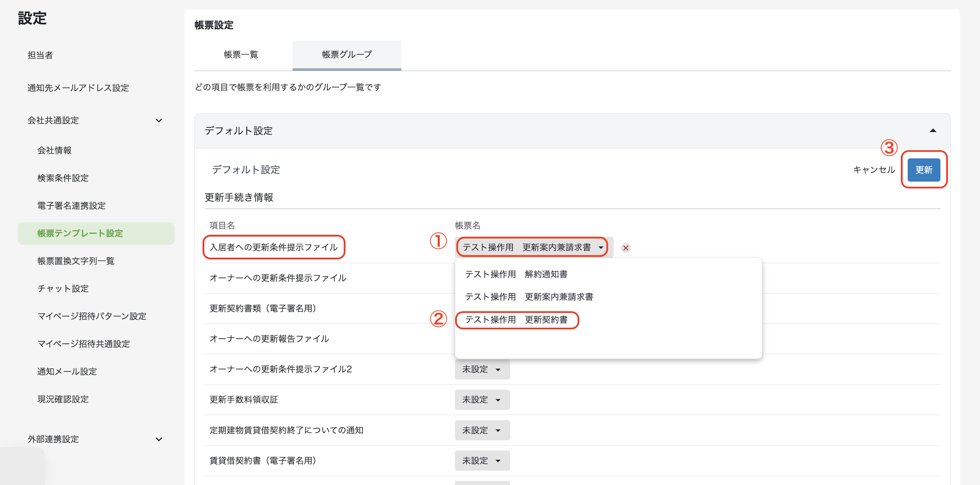This screenshot has height=485, width=980.
Task: Click the 帳票名 column header
Action: pos(468,226)
